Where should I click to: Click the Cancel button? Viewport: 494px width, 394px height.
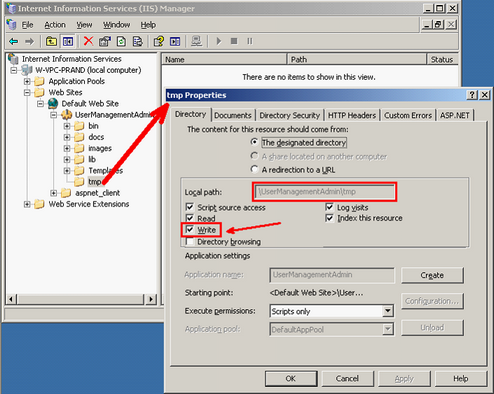pyautogui.click(x=347, y=379)
